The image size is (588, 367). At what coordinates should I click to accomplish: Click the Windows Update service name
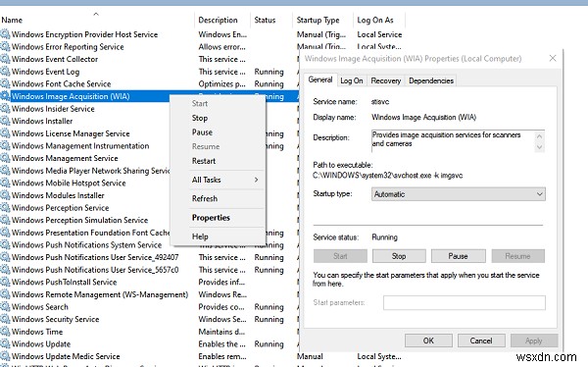(x=41, y=344)
